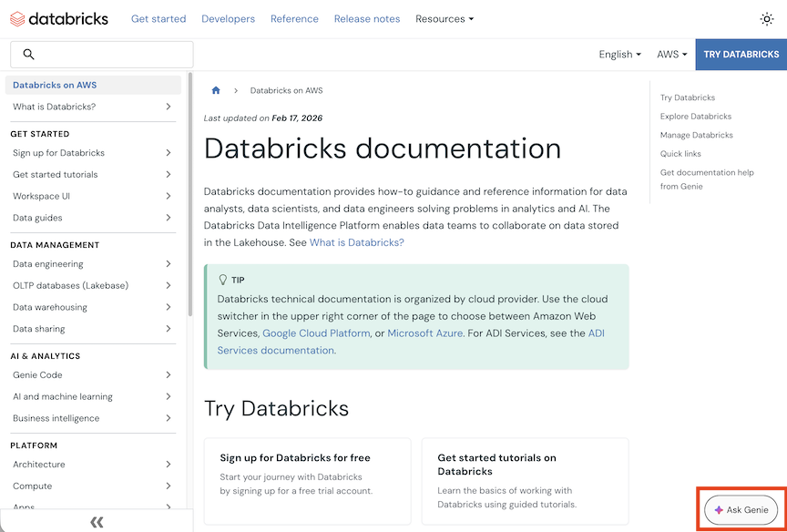Select Developers in the top navigation

[x=228, y=18]
